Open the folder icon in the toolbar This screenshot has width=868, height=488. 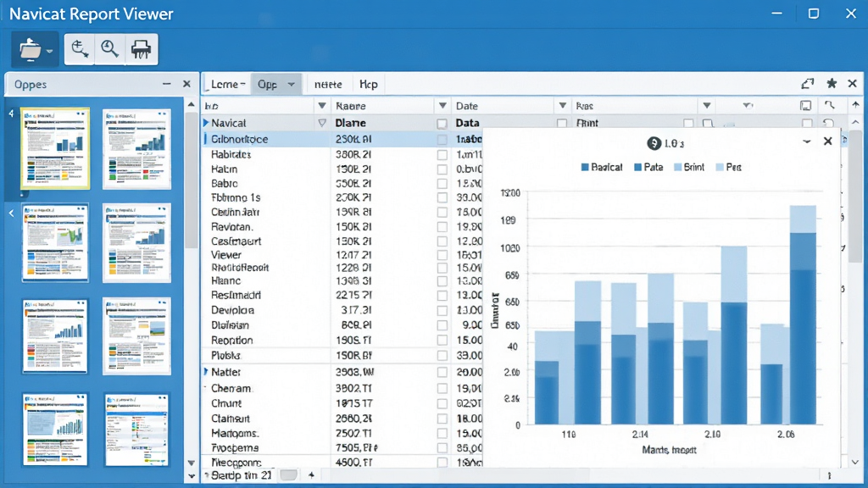[30, 50]
